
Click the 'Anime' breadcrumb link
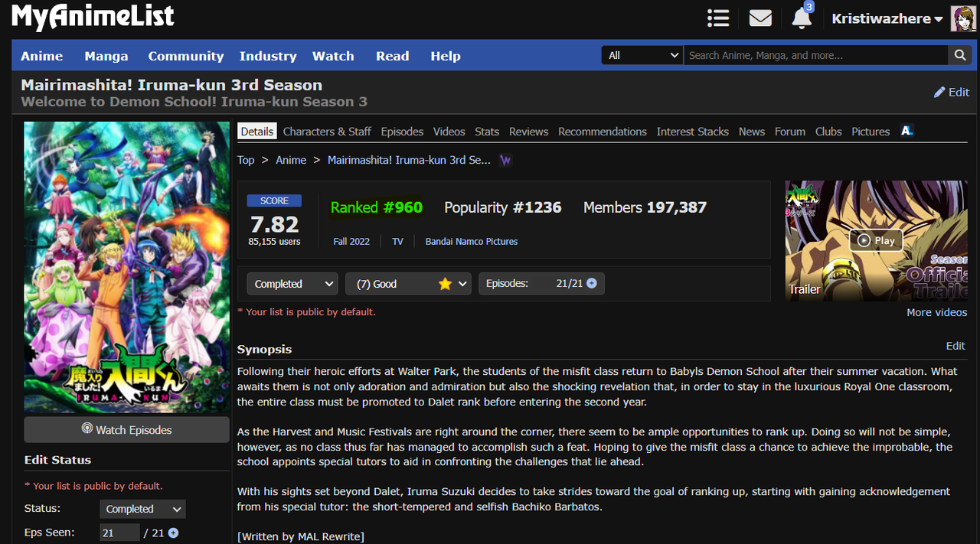[x=291, y=160]
